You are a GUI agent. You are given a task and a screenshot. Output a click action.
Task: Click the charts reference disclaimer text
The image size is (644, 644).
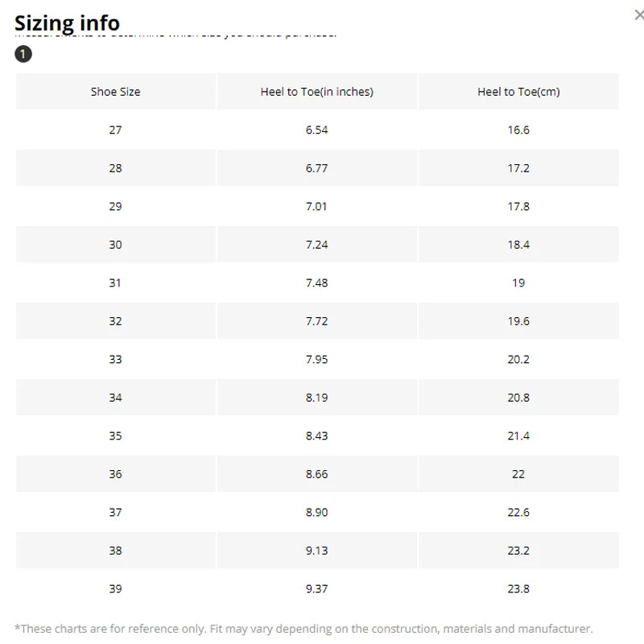303,629
